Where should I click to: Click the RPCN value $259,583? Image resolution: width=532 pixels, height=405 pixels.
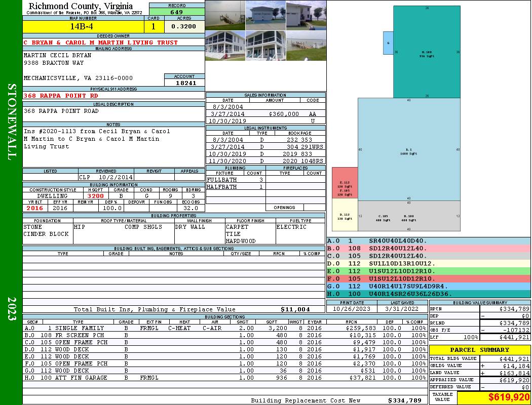point(361,328)
